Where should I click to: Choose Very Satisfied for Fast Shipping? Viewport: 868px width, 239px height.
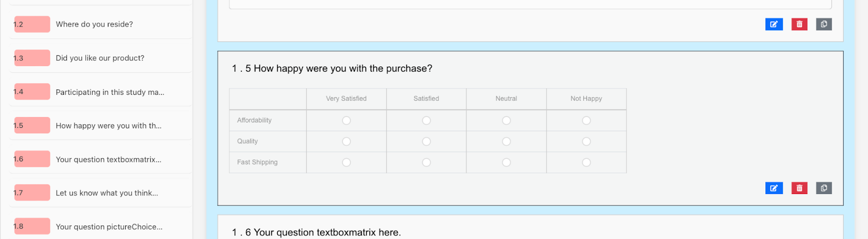[346, 163]
